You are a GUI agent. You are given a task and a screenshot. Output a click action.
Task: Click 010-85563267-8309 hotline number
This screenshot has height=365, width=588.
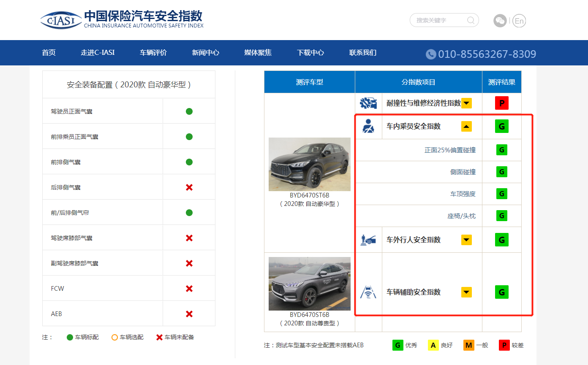click(x=487, y=54)
